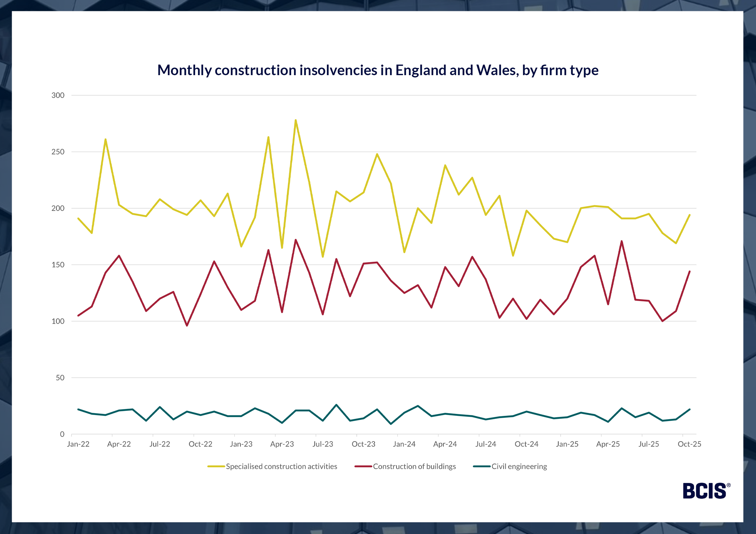
Task: Click the BCIS logo
Action: coord(706,491)
